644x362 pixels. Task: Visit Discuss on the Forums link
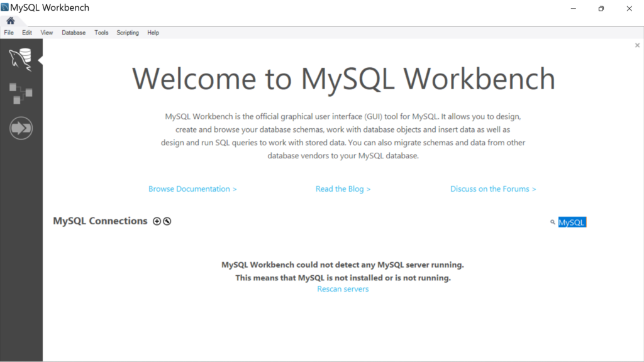(x=493, y=189)
